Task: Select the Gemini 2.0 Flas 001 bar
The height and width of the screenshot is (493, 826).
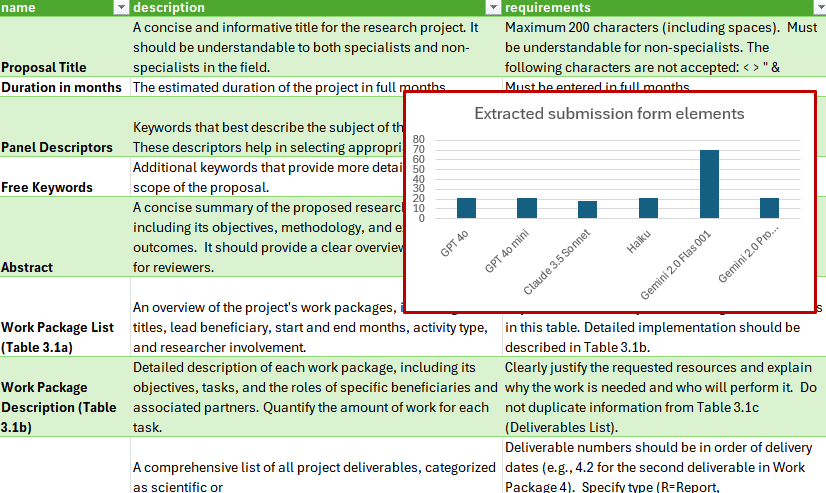Action: 709,184
